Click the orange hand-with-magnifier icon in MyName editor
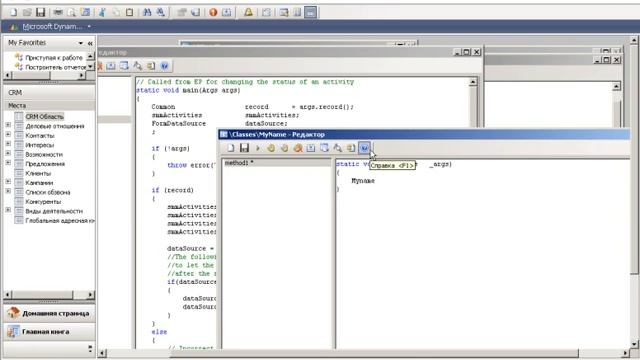 pyautogui.click(x=298, y=148)
